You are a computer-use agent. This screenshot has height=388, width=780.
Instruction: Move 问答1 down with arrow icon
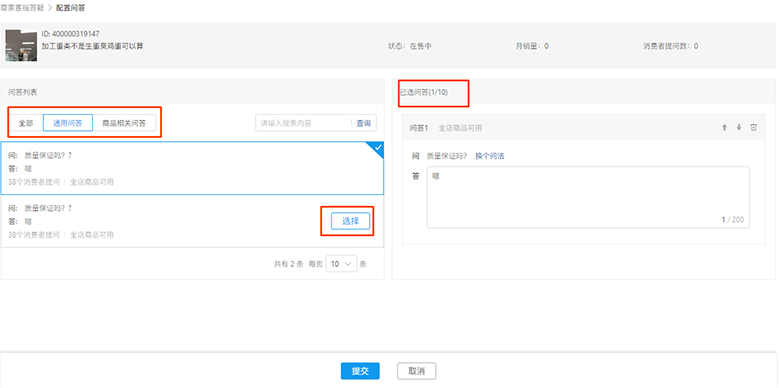click(x=739, y=127)
